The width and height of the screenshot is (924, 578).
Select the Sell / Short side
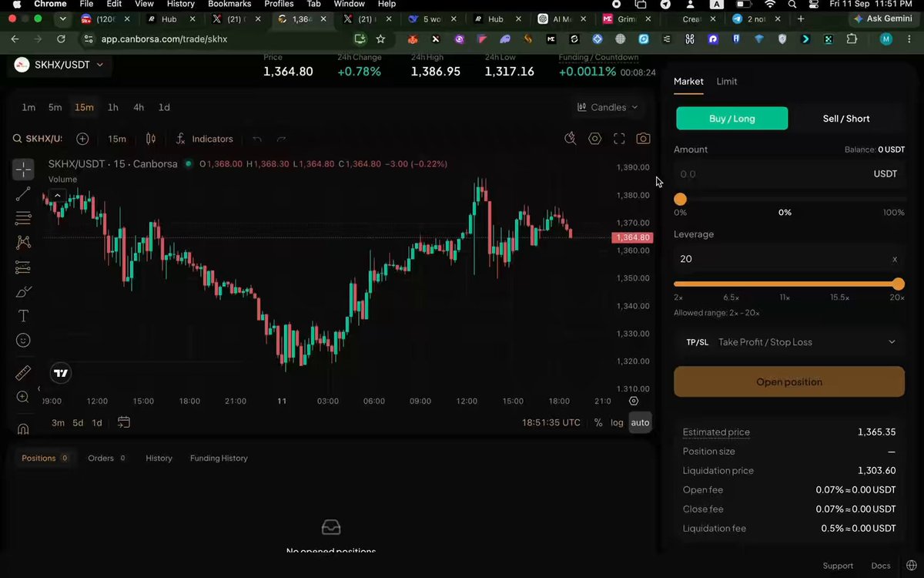click(x=846, y=119)
